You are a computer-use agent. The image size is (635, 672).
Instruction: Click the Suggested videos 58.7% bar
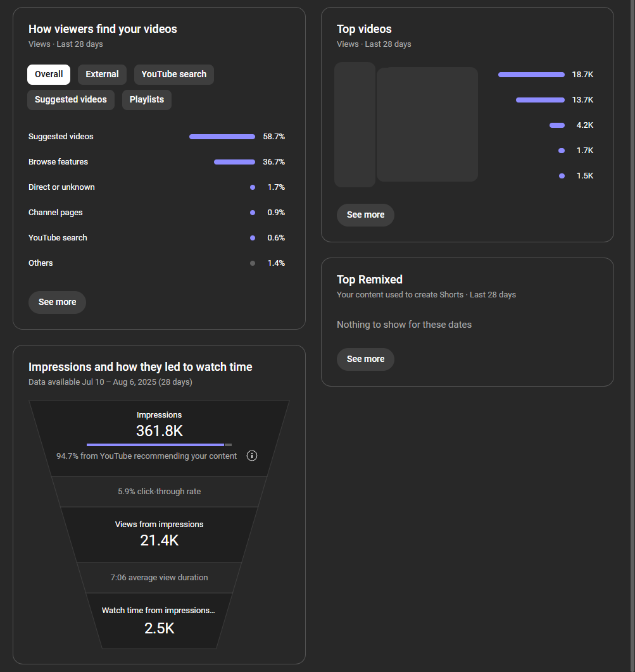[222, 137]
